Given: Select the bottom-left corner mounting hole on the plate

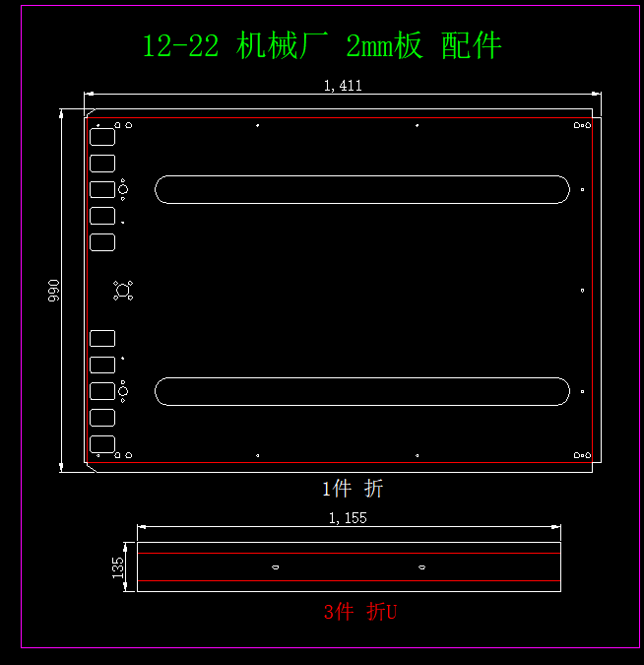Looking at the screenshot, I should [98, 456].
